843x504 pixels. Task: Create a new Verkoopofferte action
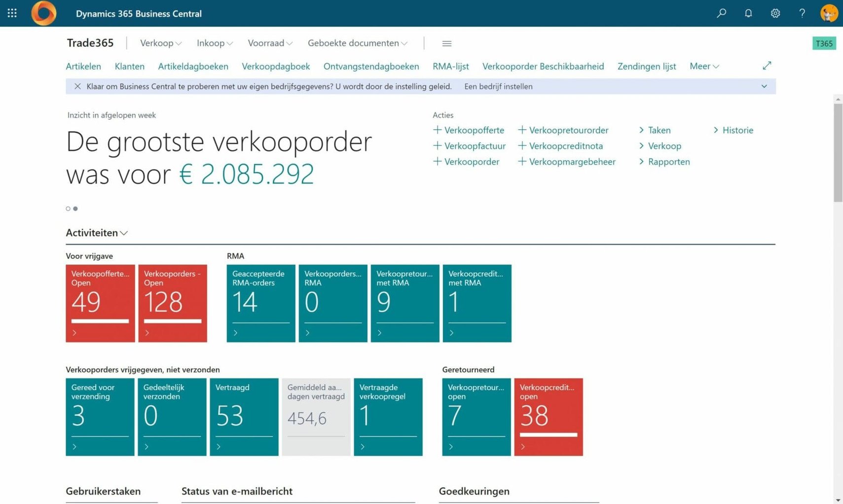tap(469, 130)
